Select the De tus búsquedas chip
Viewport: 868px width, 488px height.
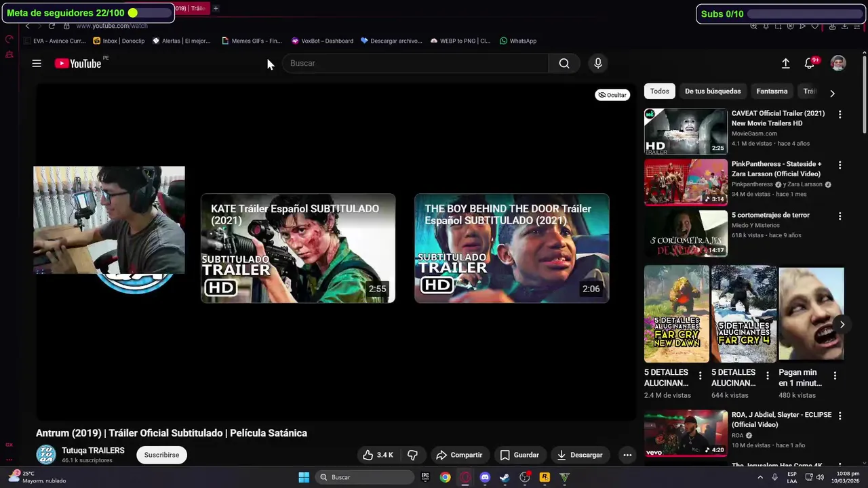coord(713,91)
